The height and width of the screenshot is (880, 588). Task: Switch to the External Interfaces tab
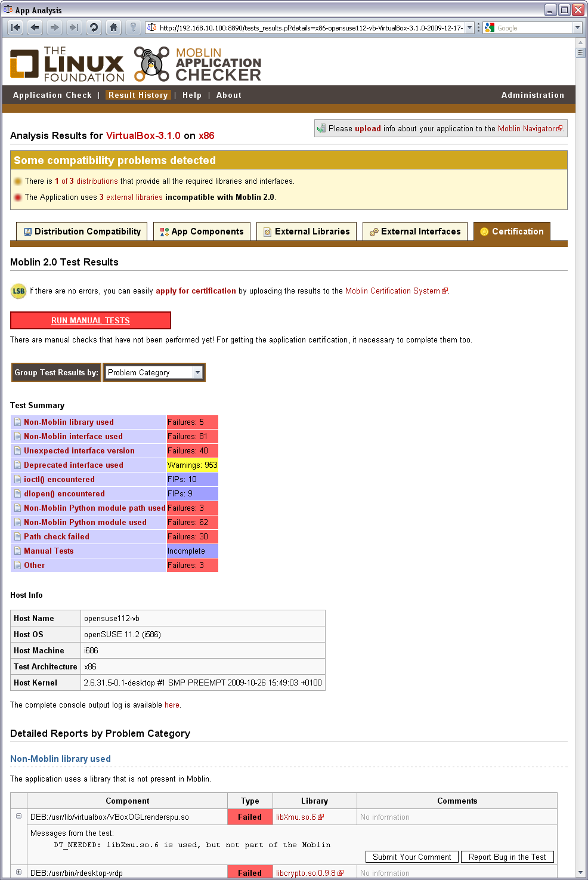(x=415, y=231)
